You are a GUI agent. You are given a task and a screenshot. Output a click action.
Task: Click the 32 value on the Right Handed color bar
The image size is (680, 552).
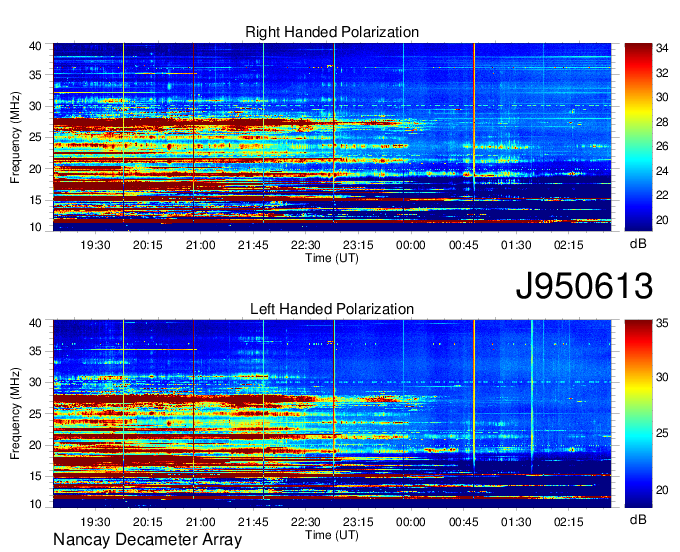pyautogui.click(x=662, y=73)
